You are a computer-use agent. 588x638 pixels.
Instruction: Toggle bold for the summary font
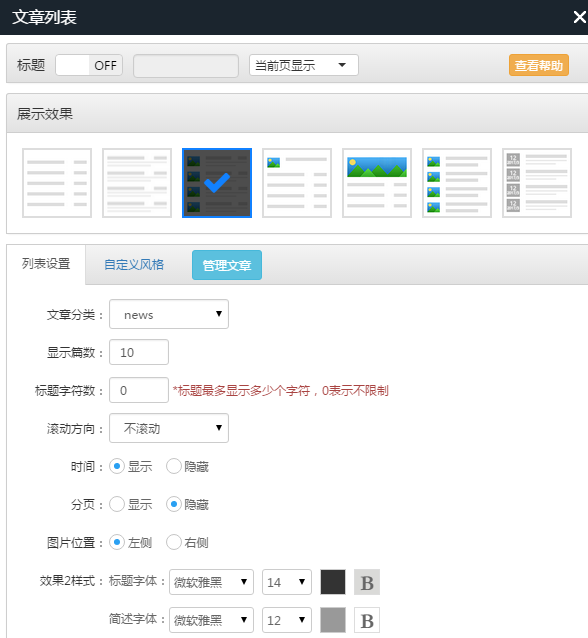[367, 620]
